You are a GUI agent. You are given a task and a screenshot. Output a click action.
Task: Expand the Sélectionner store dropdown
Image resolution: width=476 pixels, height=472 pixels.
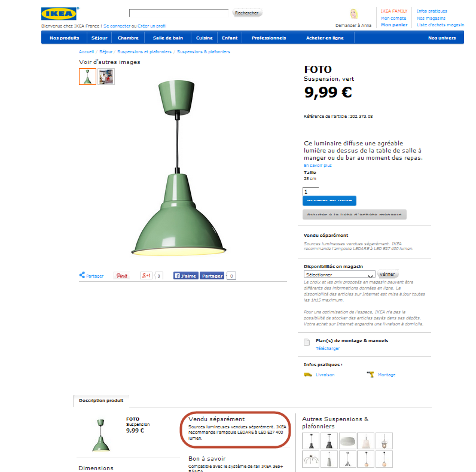pyautogui.click(x=339, y=274)
